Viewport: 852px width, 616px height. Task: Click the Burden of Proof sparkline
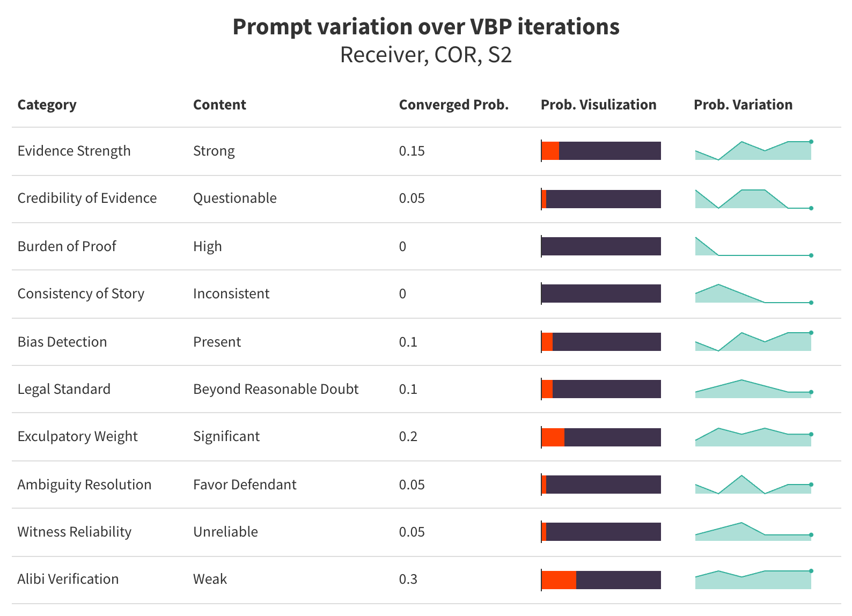click(753, 247)
